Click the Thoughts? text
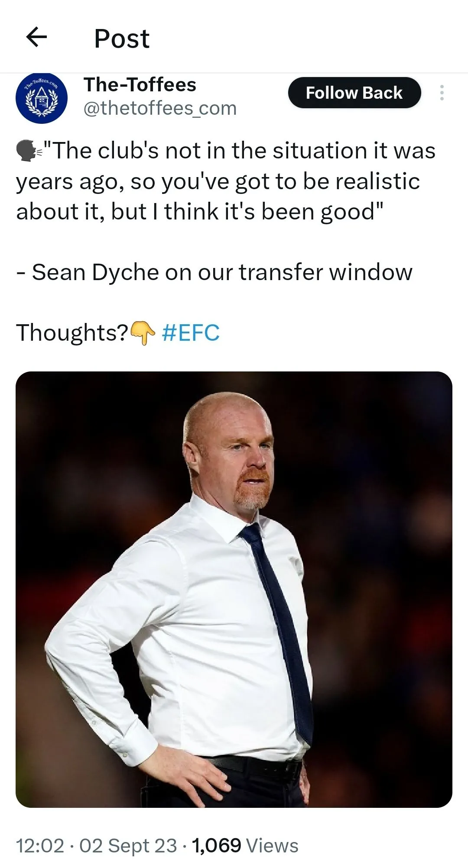468x868 pixels. (x=72, y=333)
